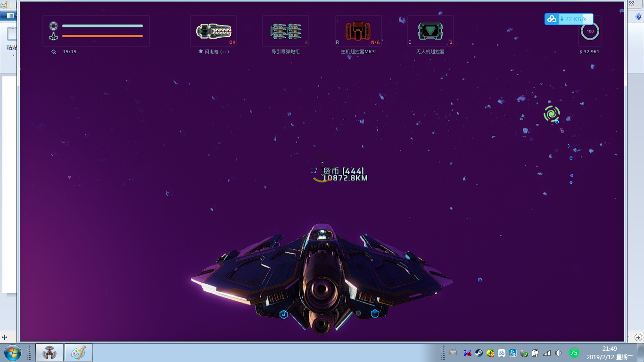Click the shield ring icon in status panel
This screenshot has width=644, height=362.
(x=53, y=26)
